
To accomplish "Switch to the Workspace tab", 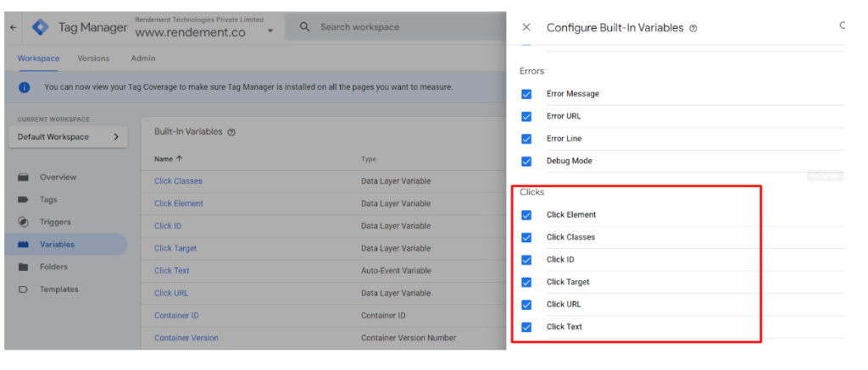I will tap(38, 58).
